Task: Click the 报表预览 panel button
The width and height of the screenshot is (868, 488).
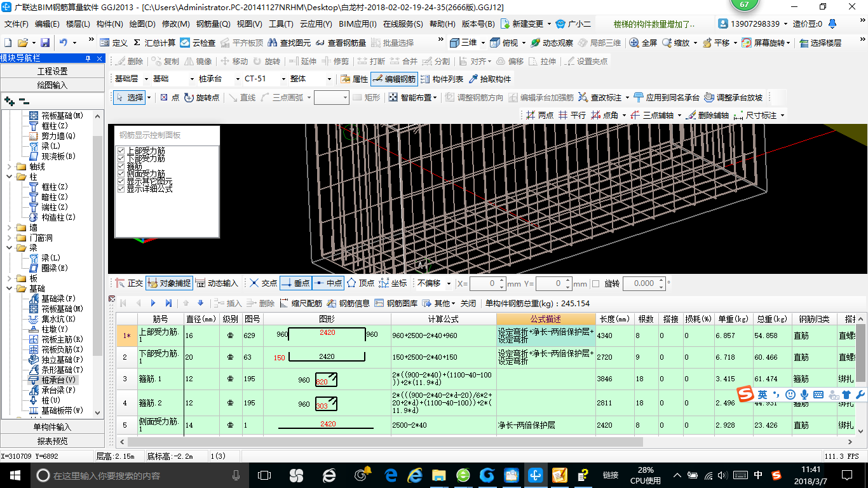Action: click(52, 441)
